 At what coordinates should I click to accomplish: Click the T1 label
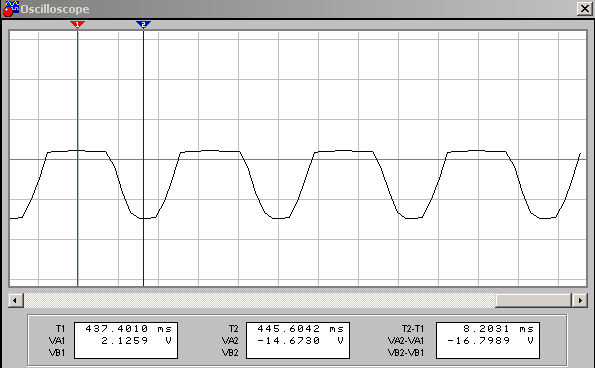click(x=60, y=329)
